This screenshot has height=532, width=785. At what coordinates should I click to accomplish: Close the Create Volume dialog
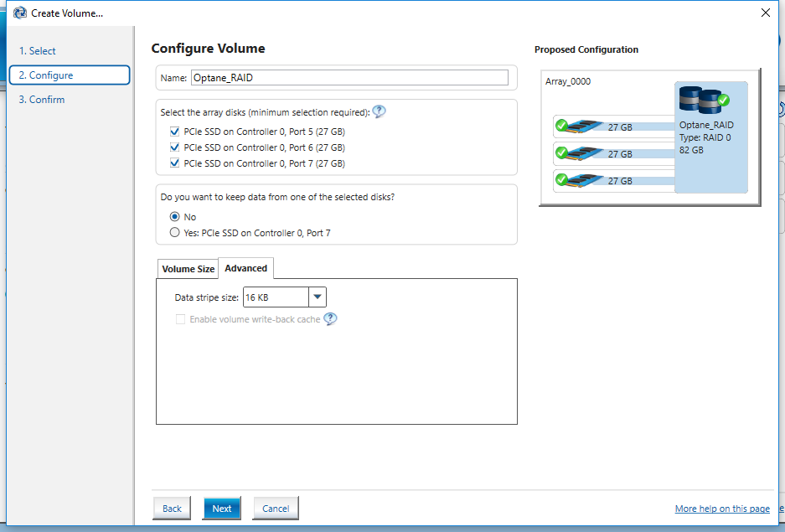coord(765,13)
